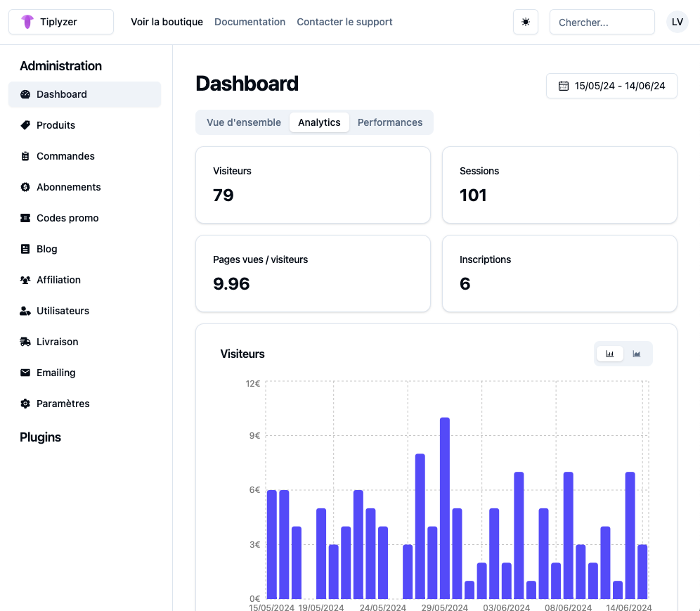Click the tallest bar in Visiteurs chart
The width and height of the screenshot is (700, 611).
click(445, 506)
